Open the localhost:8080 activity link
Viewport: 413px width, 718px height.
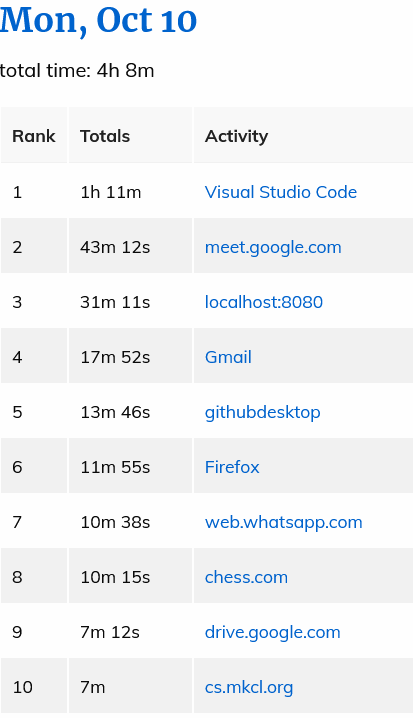click(264, 302)
